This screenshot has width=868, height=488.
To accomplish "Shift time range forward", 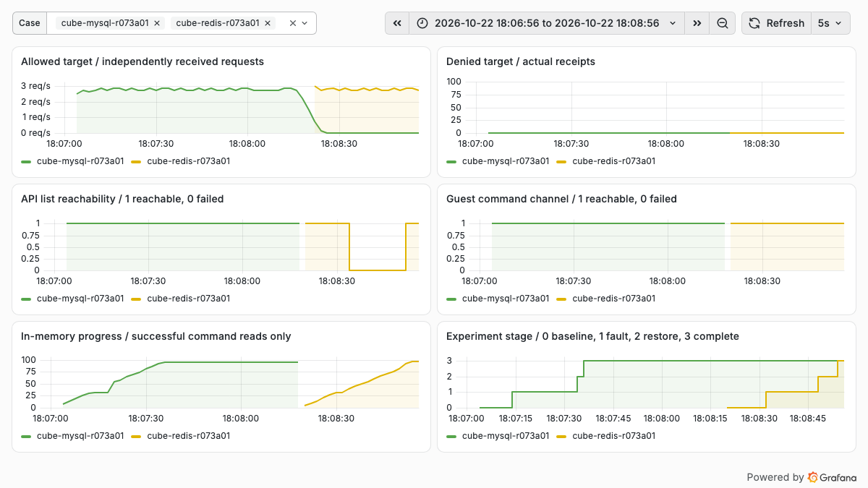I will click(x=697, y=23).
